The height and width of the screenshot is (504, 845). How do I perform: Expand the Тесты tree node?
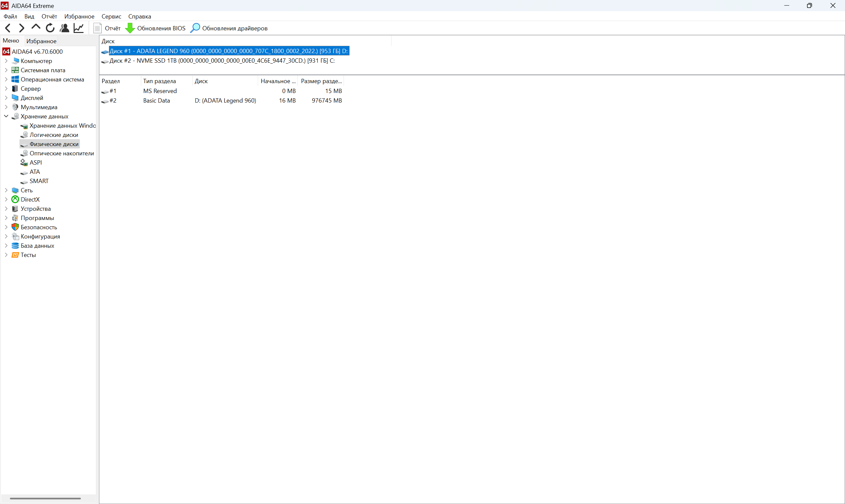[x=6, y=255]
